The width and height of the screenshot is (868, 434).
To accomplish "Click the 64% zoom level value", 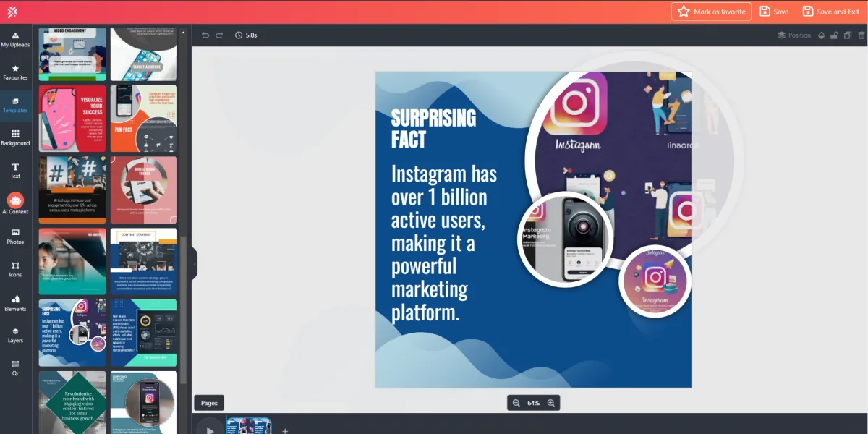I will pos(534,403).
